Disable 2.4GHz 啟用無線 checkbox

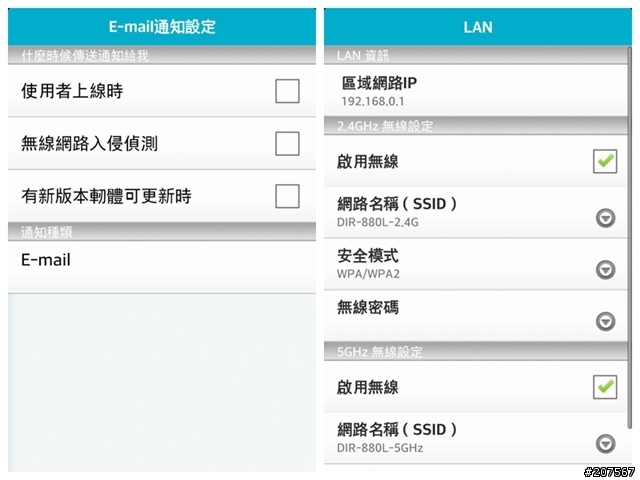[604, 161]
